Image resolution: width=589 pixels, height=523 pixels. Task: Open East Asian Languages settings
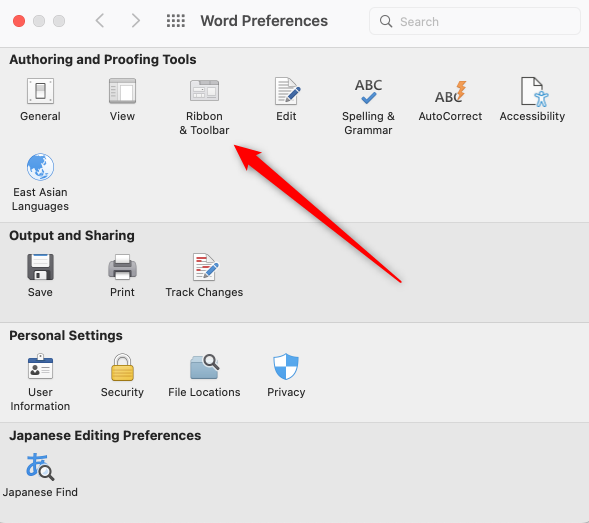click(x=40, y=183)
